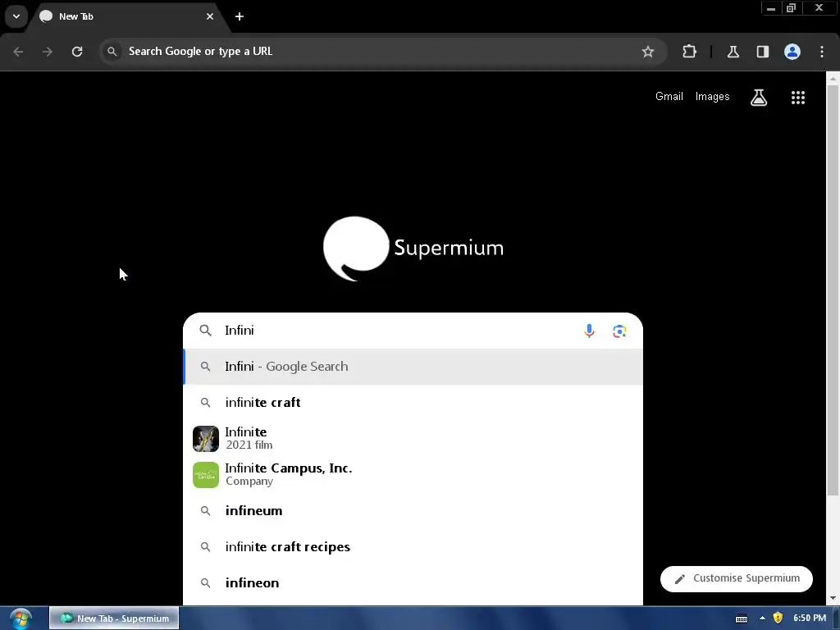Select the New Tab browser tab

[x=126, y=16]
